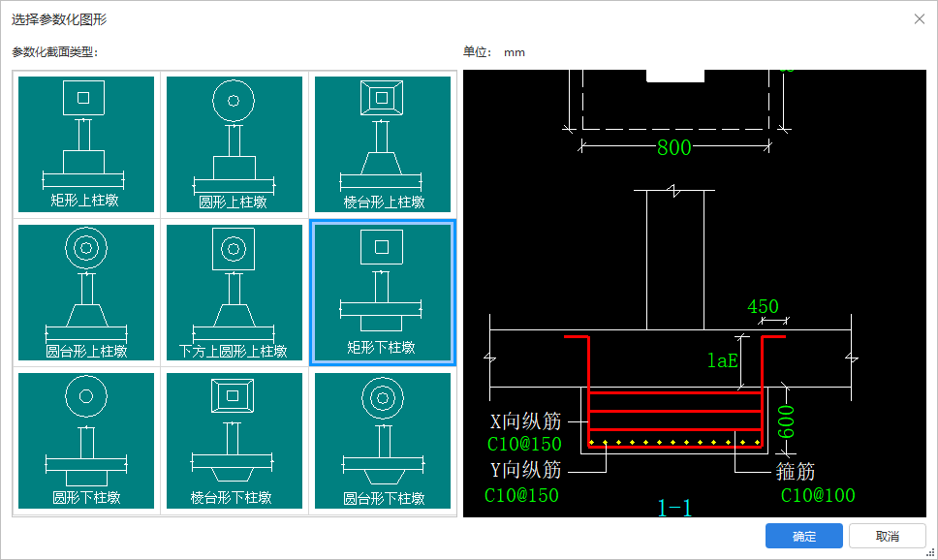The width and height of the screenshot is (938, 560).
Task: Choose the 圆形下柱墩 section thumbnail
Action: coord(86,441)
